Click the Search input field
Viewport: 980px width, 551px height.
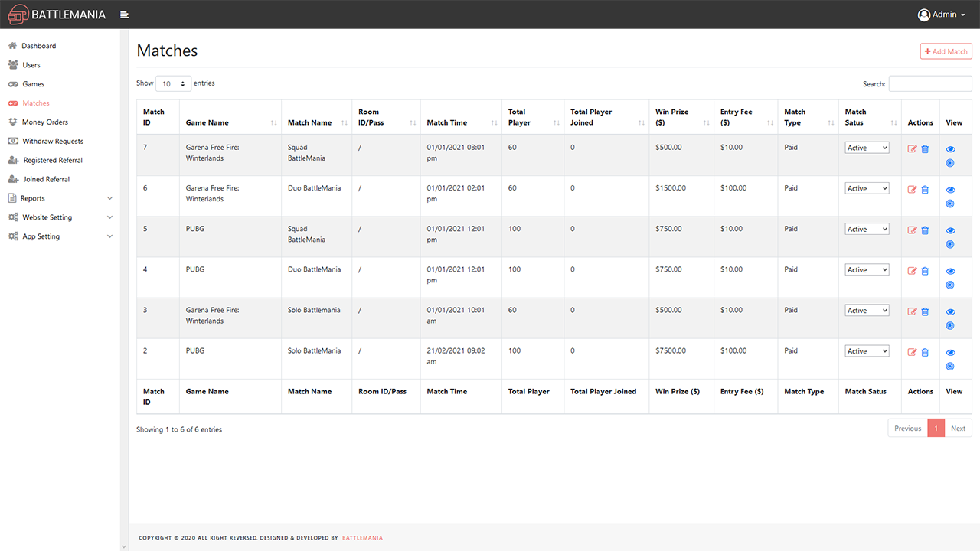coord(929,83)
